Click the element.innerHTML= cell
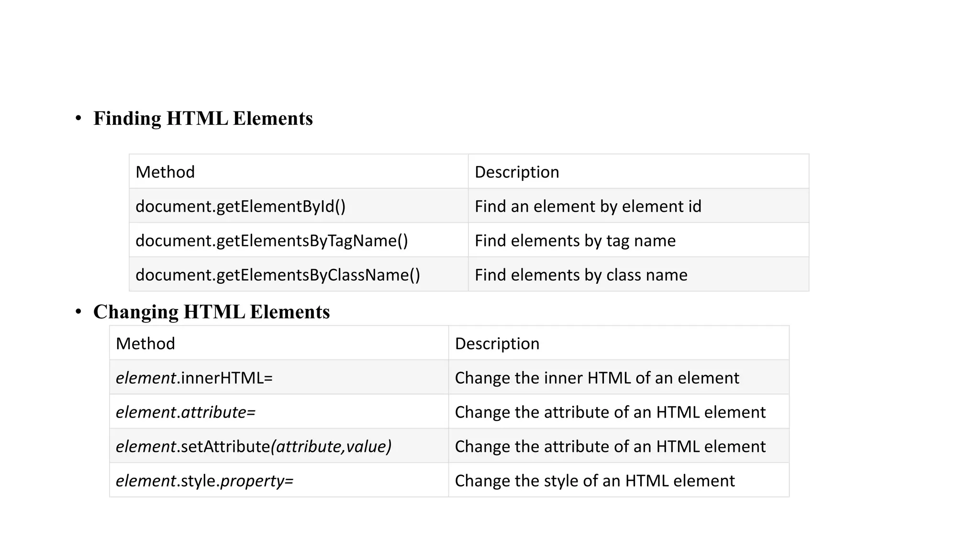Viewport: 980px width, 551px height. coord(194,378)
